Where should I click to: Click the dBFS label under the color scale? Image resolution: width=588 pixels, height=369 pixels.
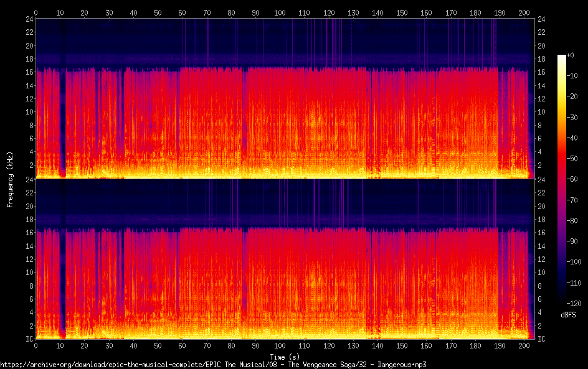pyautogui.click(x=567, y=315)
